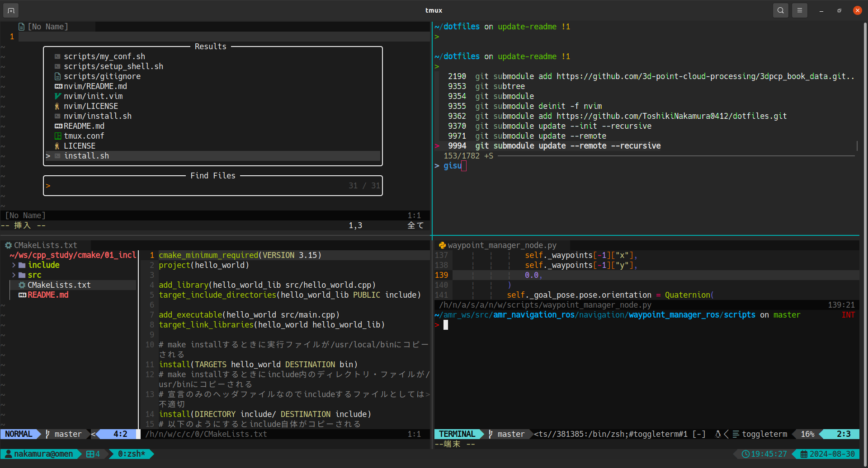Click the clock icon in tmux status bar
The height and width of the screenshot is (468, 868).
745,454
